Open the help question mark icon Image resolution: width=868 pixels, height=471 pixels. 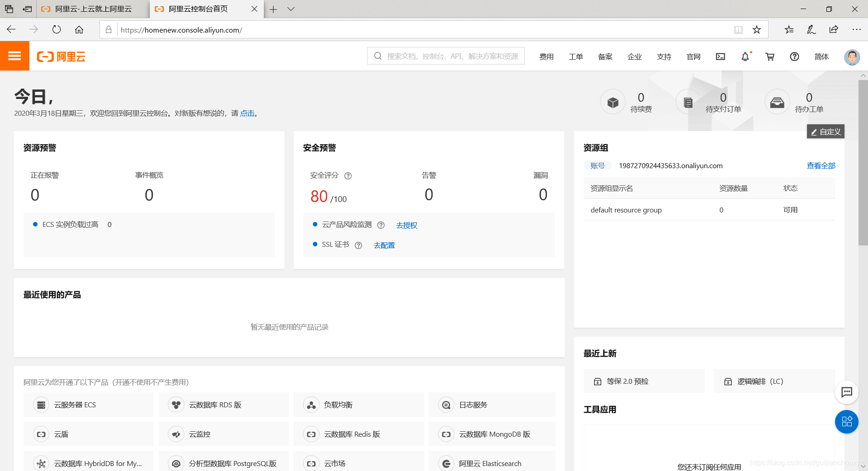point(794,57)
